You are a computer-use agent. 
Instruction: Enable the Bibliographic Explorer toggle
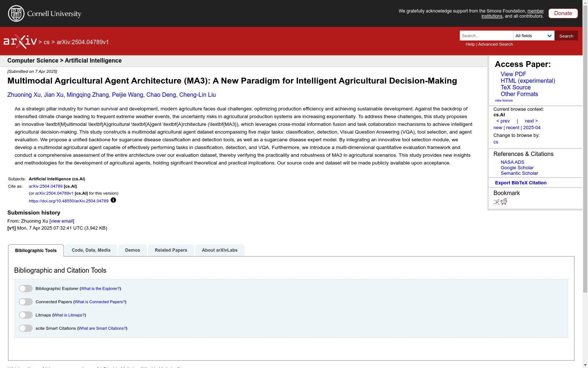26,289
